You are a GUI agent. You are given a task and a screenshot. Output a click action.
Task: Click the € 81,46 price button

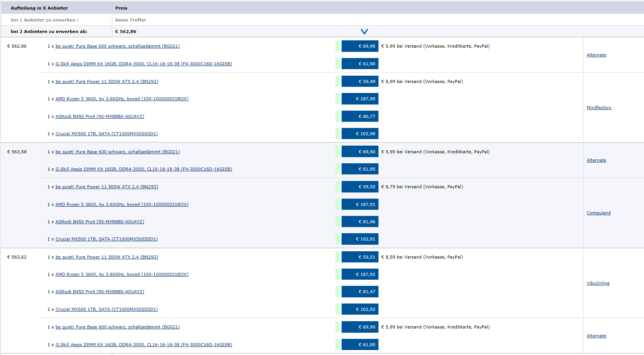360,222
